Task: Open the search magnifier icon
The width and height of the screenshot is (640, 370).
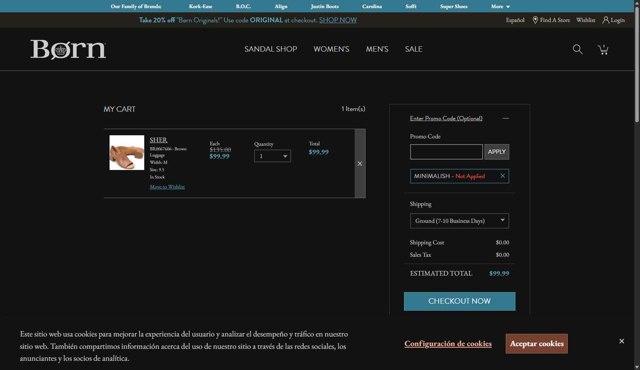Action: [577, 49]
